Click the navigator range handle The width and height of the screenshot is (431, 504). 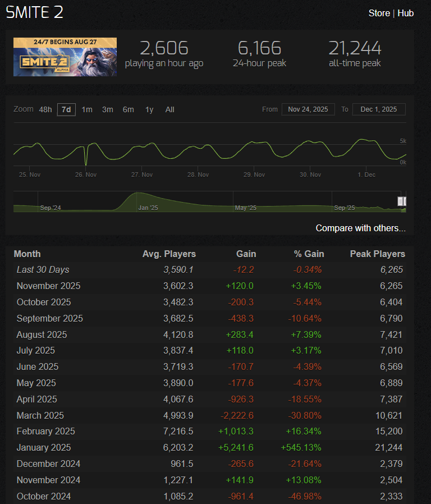pos(400,201)
